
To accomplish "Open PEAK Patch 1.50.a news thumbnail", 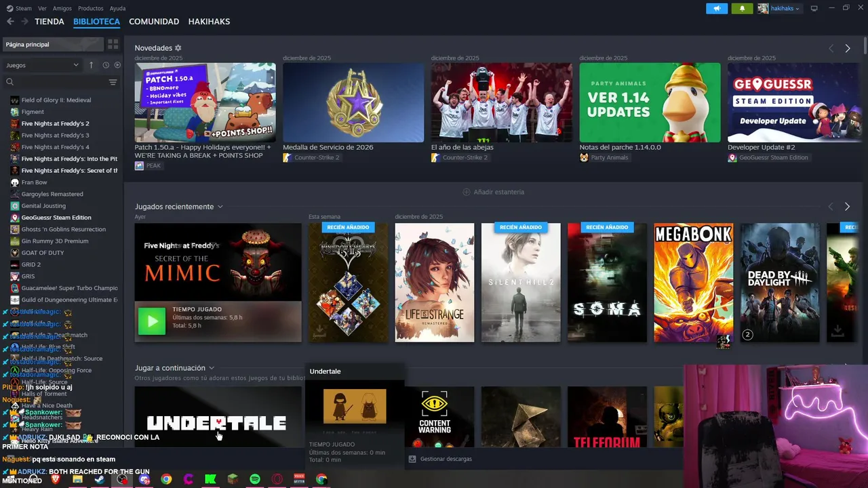I will 205,102.
